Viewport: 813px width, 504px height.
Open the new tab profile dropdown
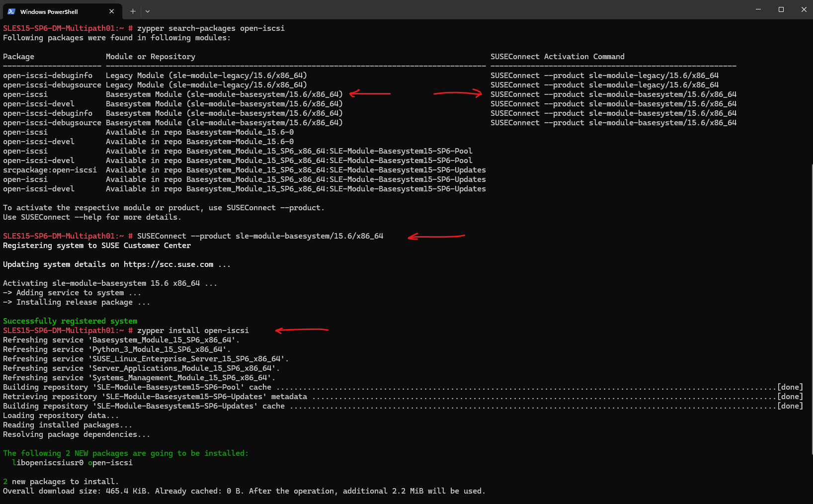coord(148,11)
